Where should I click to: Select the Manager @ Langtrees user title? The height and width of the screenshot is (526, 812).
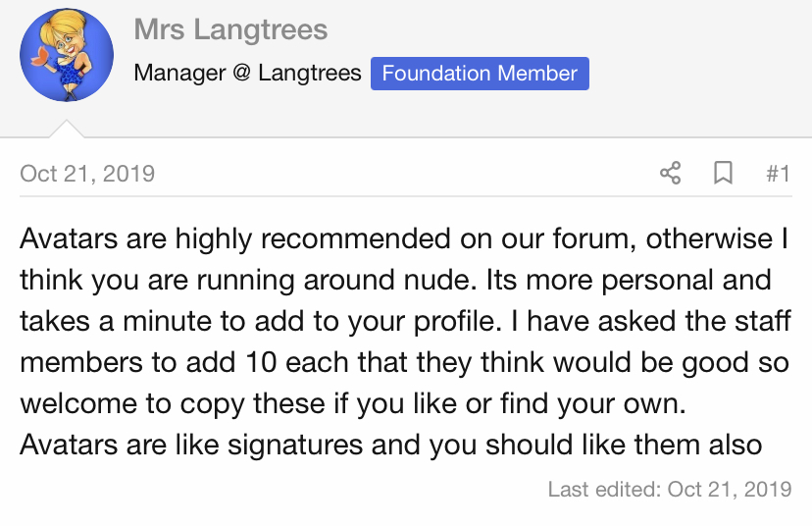(x=247, y=73)
